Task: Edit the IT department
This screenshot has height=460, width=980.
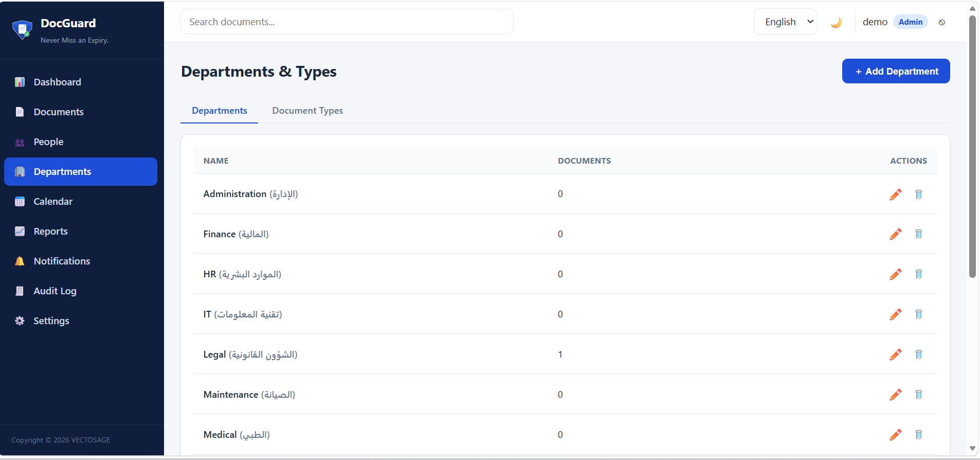Action: (896, 314)
